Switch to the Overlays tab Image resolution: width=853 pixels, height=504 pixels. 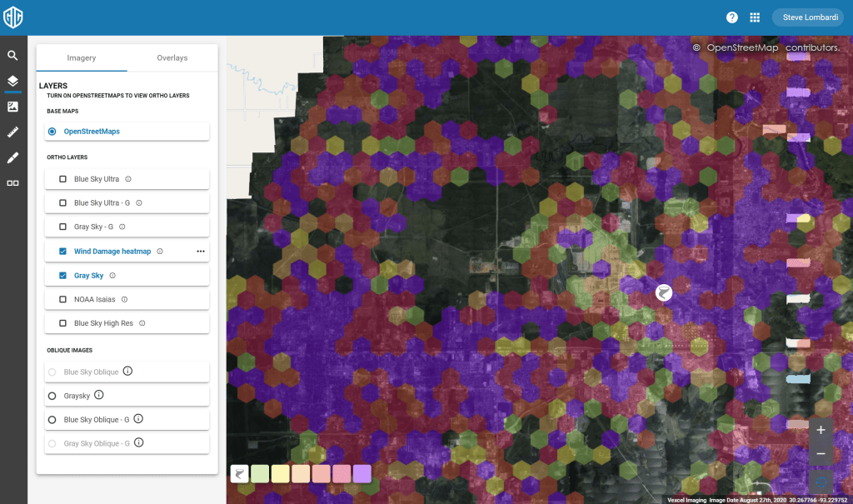click(172, 58)
